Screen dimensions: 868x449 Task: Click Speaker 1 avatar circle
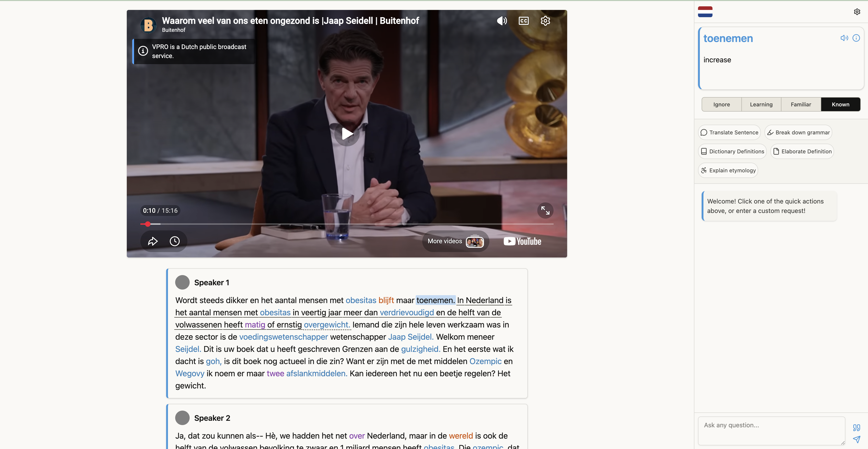182,282
